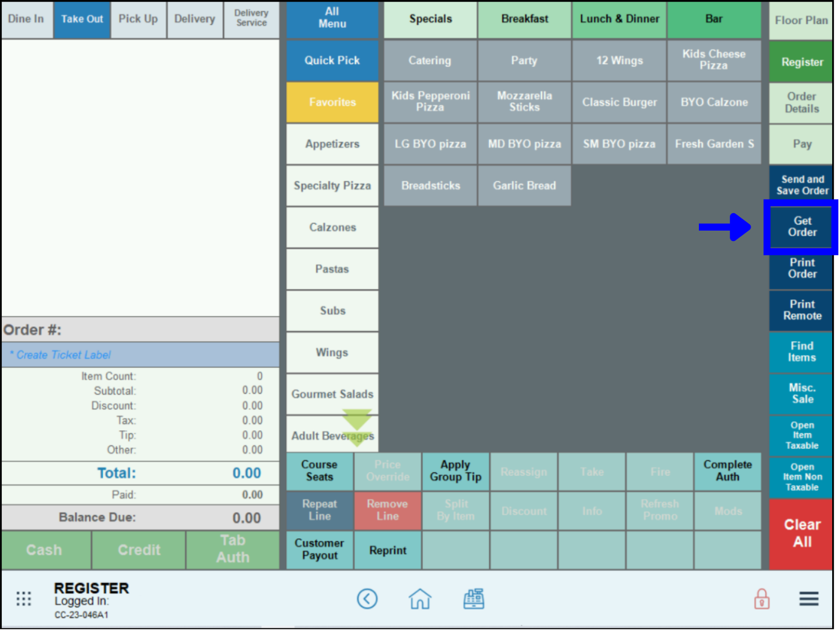The image size is (840, 631).
Task: Open the Home icon
Action: point(420,599)
